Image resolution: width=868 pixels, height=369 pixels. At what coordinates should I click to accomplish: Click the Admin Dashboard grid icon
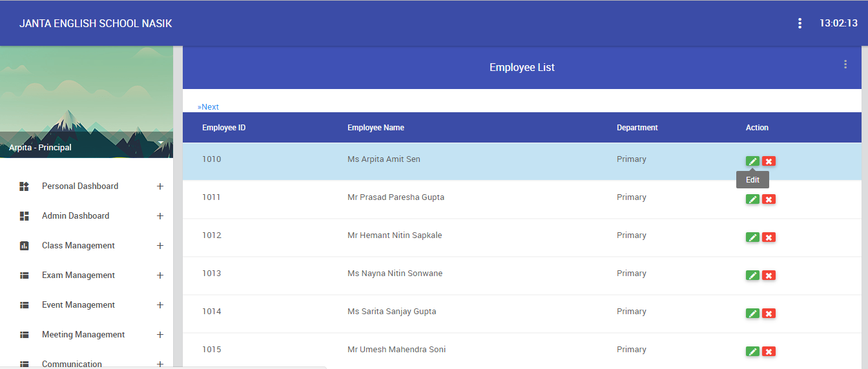(25, 216)
